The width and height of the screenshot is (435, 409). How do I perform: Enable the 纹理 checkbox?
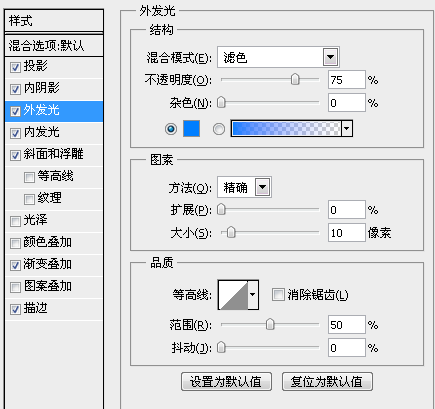click(29, 199)
